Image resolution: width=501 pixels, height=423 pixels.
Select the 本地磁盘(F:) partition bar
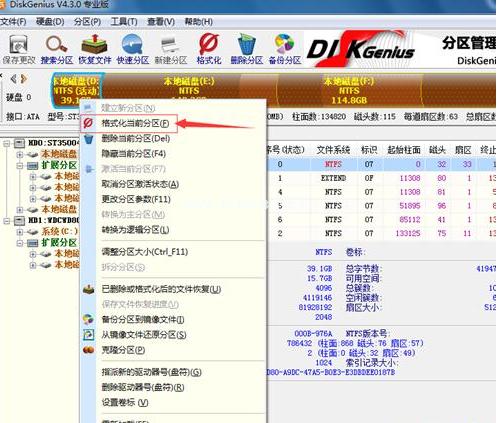click(349, 90)
